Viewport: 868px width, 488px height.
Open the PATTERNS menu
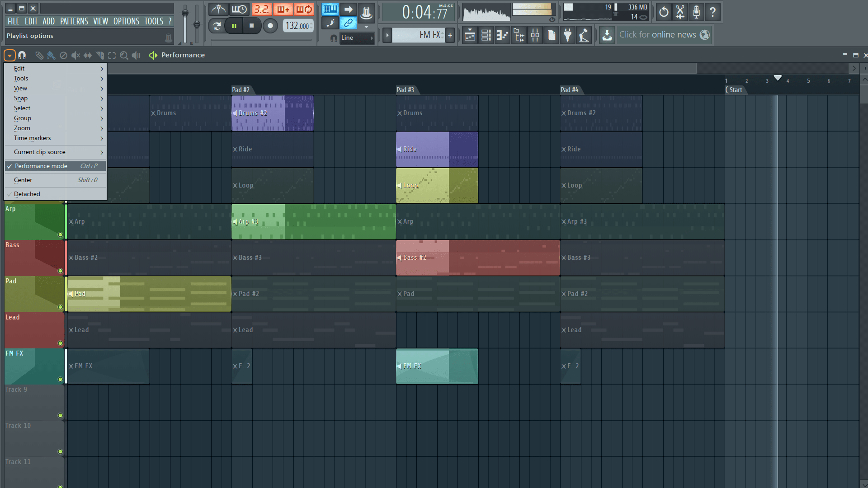pos(74,21)
